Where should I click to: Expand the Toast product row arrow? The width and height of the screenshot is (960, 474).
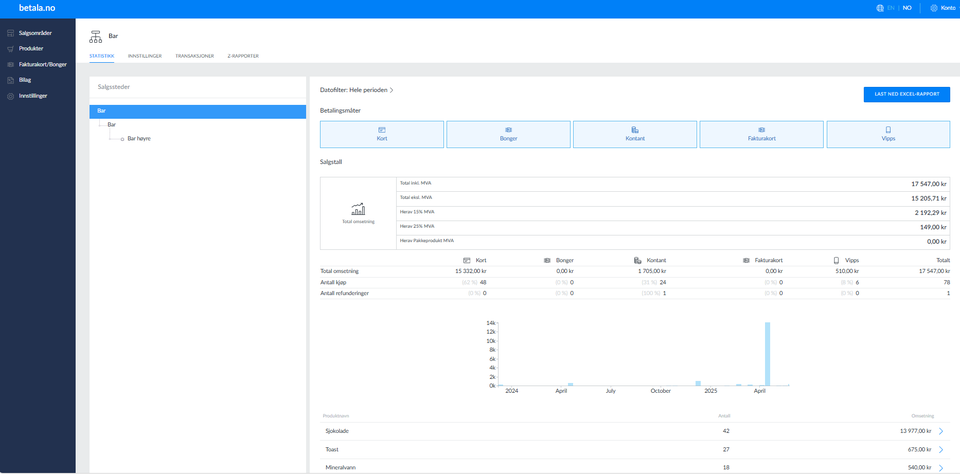pyautogui.click(x=941, y=449)
